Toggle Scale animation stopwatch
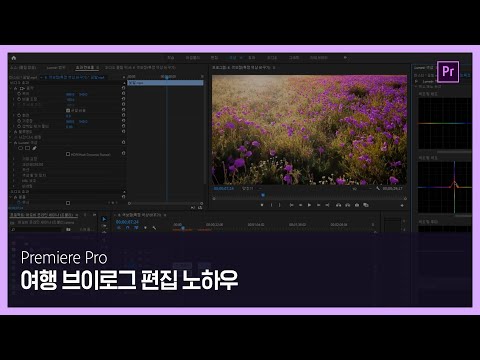The height and width of the screenshot is (360, 480). pos(19,99)
